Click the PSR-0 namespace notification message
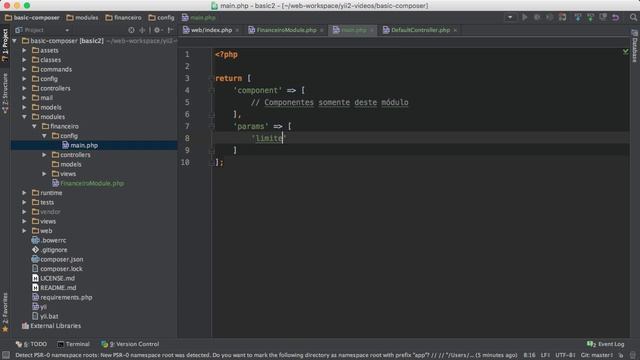The height and width of the screenshot is (360, 640). (x=266, y=355)
